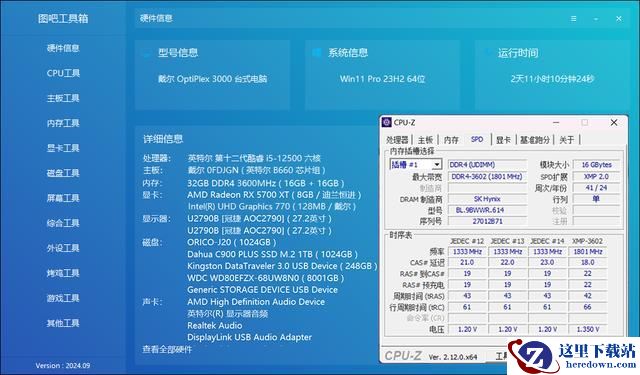Screen dimensions: 640x375
Task: Click Dahua C900 PLUS SSD entry
Action: tap(272, 254)
